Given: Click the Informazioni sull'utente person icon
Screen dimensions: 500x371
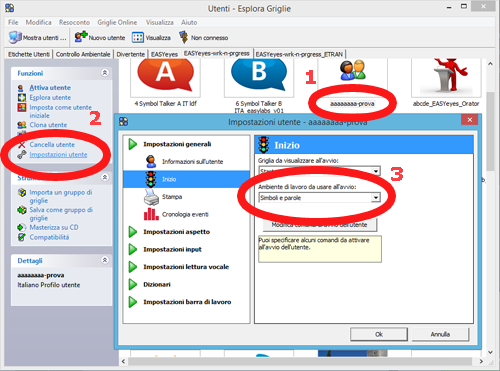Looking at the screenshot, I should pos(151,161).
